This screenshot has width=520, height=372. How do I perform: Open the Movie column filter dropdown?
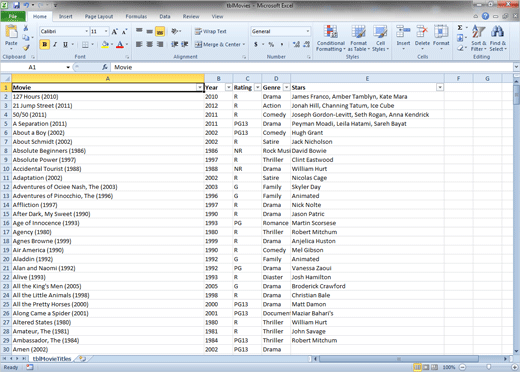[200, 88]
